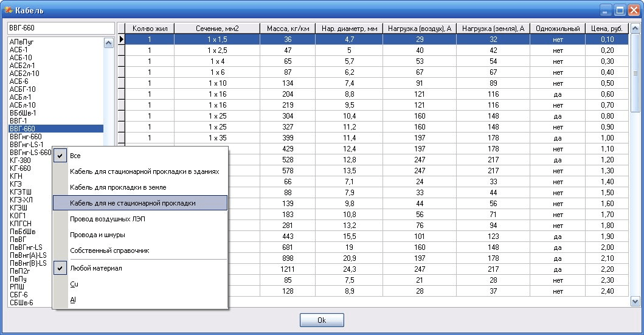The image size is (644, 335).
Task: Click 'Нагрузка (воздух), А' column header
Action: 420,29
